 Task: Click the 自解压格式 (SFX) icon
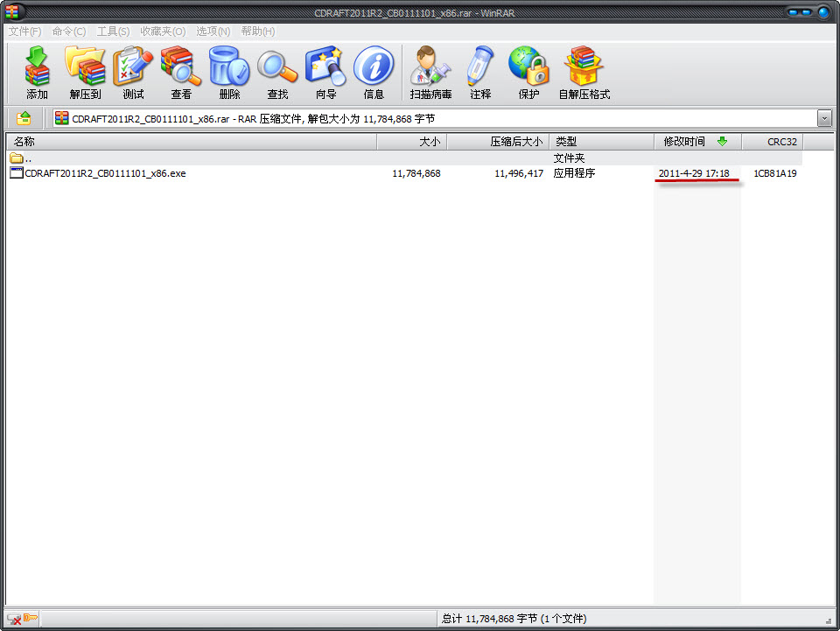point(584,72)
